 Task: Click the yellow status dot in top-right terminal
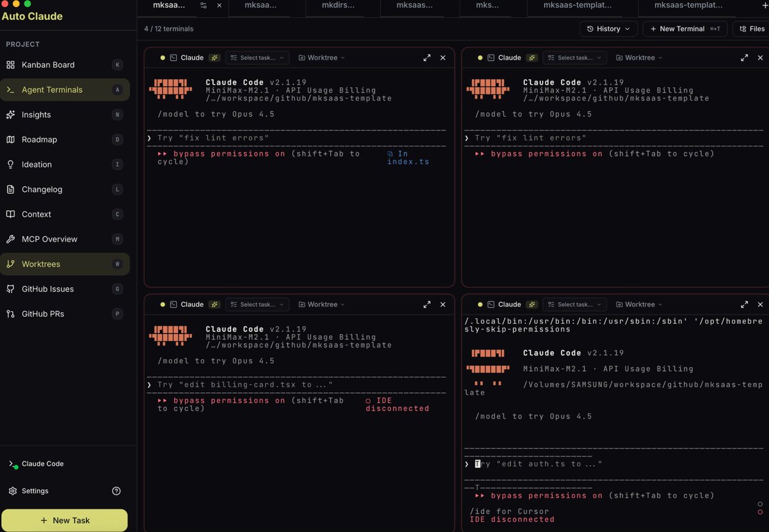pyautogui.click(x=480, y=58)
